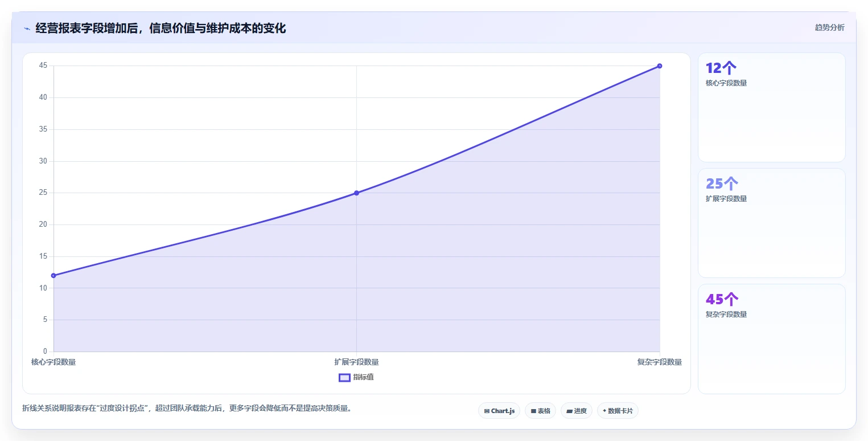Viewport: 868px width, 441px height.
Task: Click the chart data point for 复杂字段数量
Action: point(659,66)
